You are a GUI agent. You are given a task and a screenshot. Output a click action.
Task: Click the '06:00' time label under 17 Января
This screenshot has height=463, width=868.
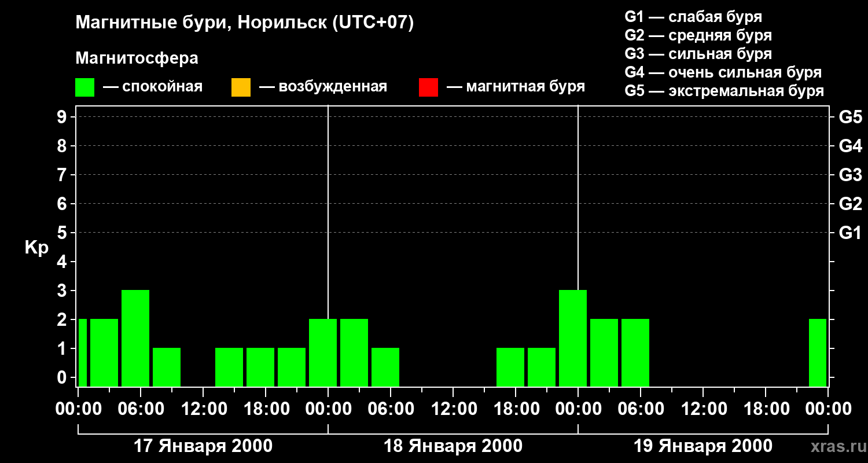(x=141, y=409)
